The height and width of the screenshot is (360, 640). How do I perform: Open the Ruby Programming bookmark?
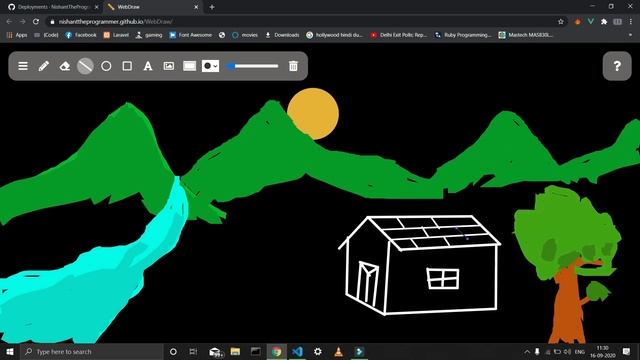(x=462, y=35)
